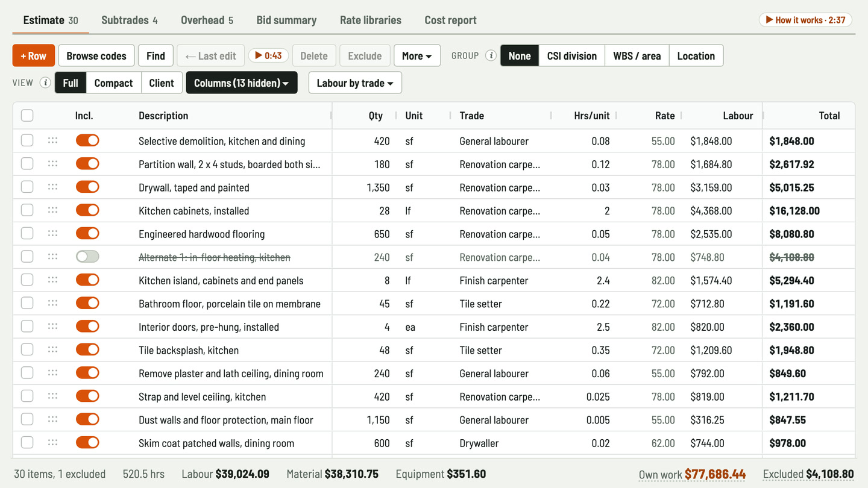The height and width of the screenshot is (488, 868).
Task: Click the Own work total in footer
Action: pyautogui.click(x=693, y=474)
